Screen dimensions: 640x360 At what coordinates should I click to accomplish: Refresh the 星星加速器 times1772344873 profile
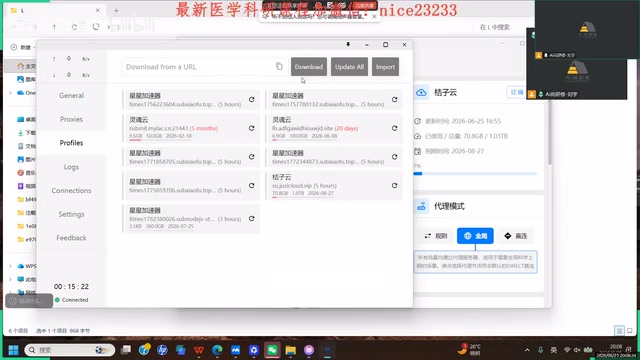(394, 157)
